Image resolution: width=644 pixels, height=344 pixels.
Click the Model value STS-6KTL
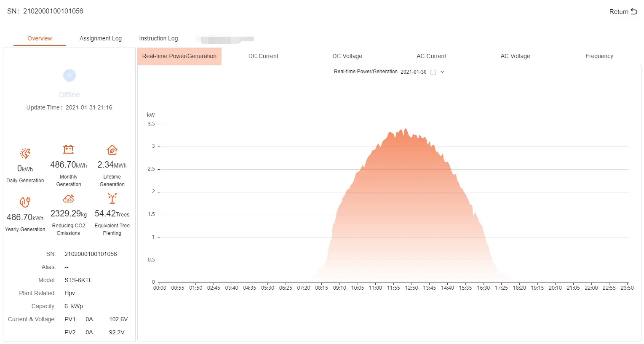point(78,280)
